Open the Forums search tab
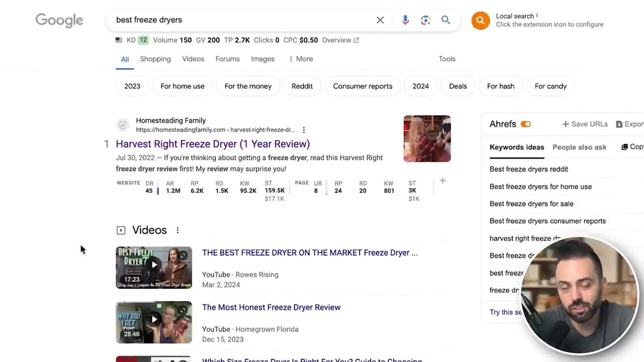 click(227, 59)
